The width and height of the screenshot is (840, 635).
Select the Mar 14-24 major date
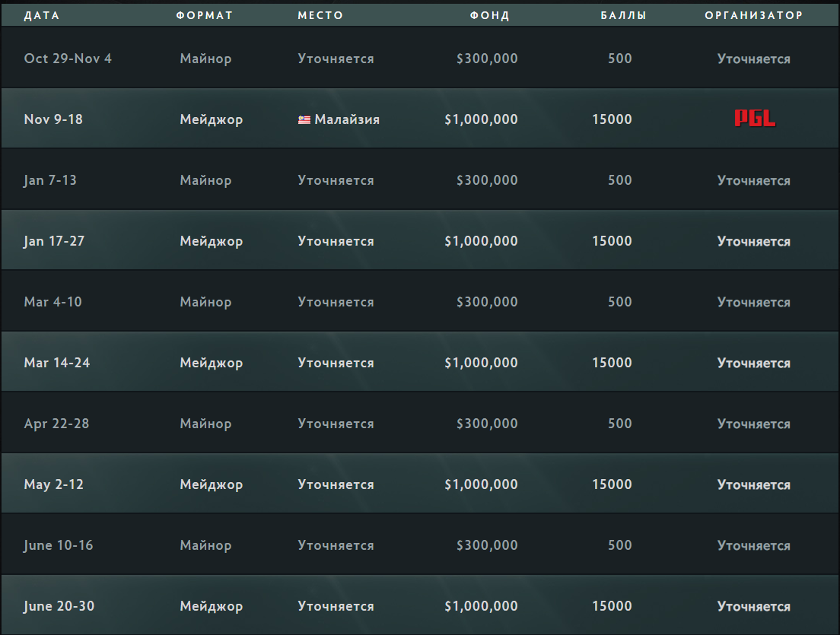coord(57,363)
